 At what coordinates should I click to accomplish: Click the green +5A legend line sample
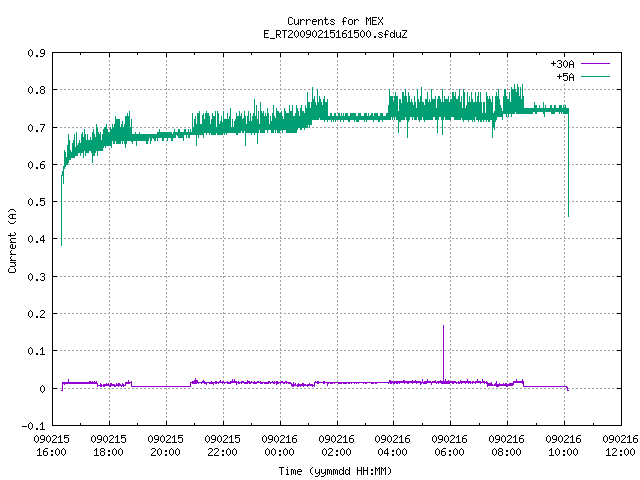coord(596,76)
